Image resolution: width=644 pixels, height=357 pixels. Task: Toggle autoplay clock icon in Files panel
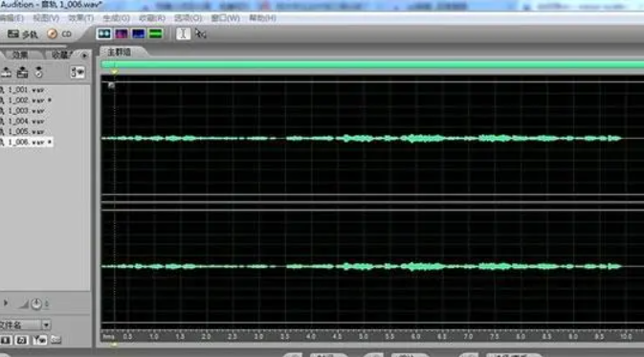(x=36, y=303)
